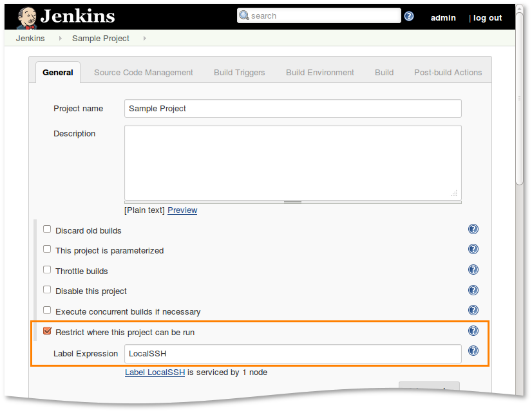This screenshot has height=413, width=532.
Task: Enable Execute concurrent builds if necessary
Action: pos(47,310)
